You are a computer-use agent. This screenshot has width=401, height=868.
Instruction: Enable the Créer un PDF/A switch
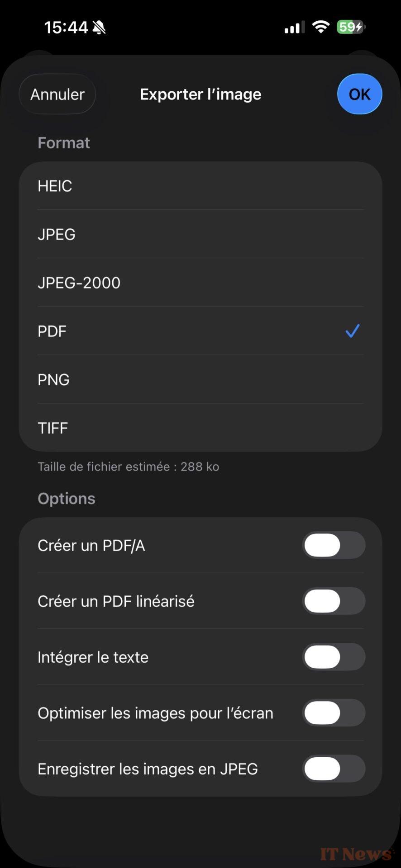(334, 545)
